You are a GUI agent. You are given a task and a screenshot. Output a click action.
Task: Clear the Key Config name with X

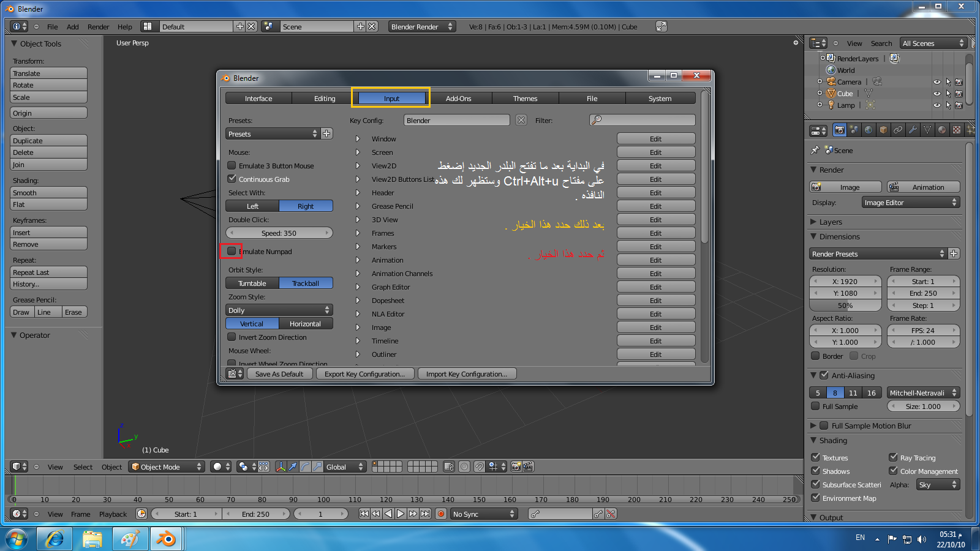[x=521, y=120]
